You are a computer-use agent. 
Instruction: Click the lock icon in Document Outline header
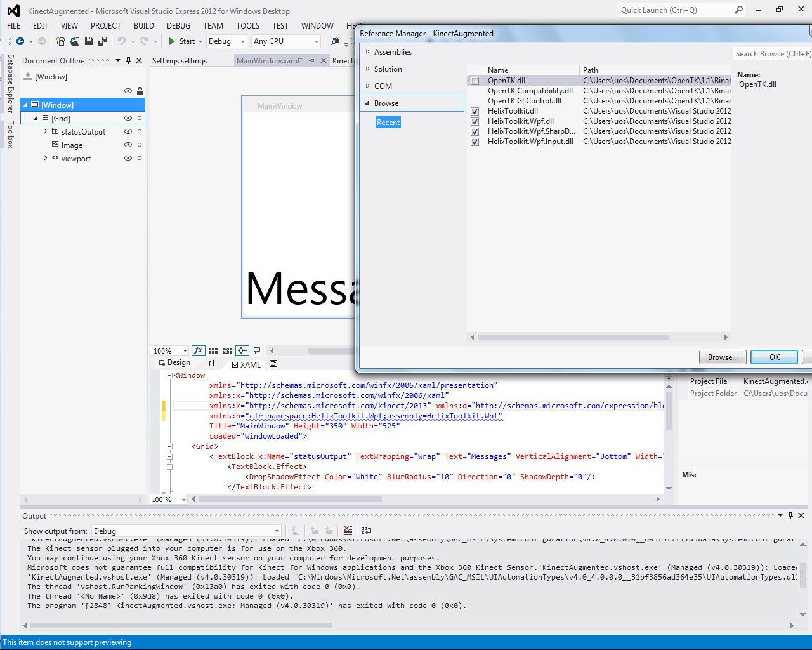140,91
